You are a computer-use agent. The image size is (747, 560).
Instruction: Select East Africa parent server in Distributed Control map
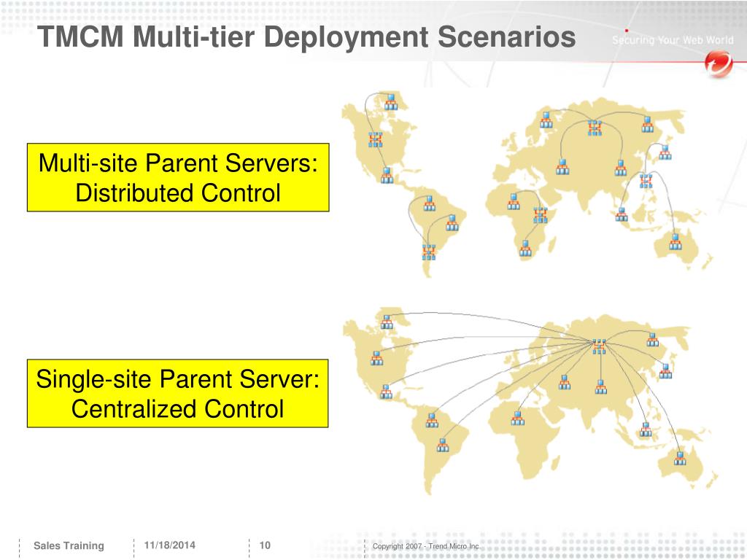(x=541, y=215)
